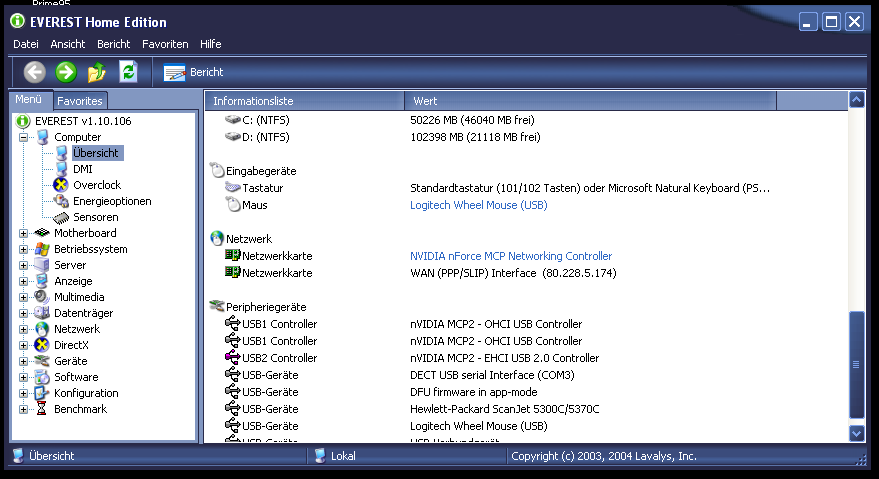Expand the Geräte tree node
The width and height of the screenshot is (879, 479).
click(23, 361)
